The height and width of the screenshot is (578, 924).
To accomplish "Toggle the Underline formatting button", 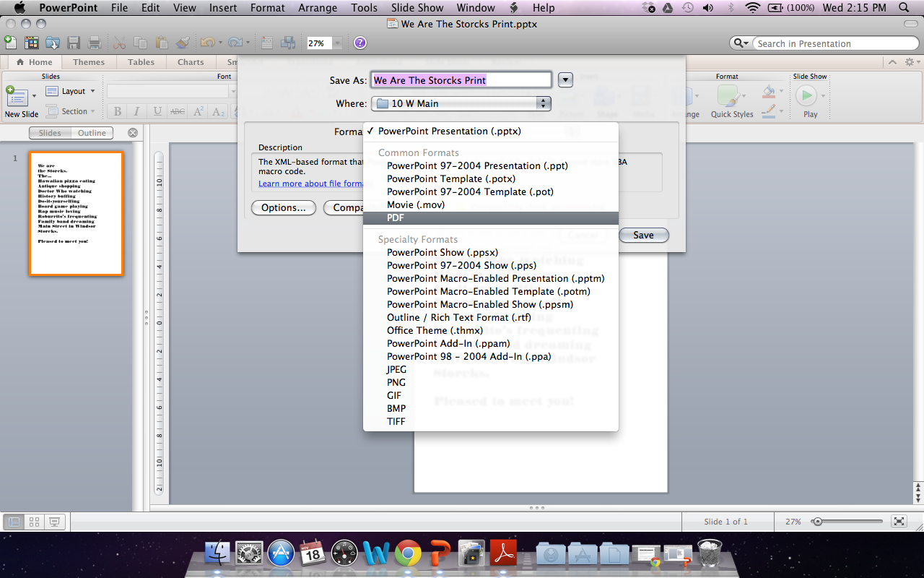I will pyautogui.click(x=157, y=111).
